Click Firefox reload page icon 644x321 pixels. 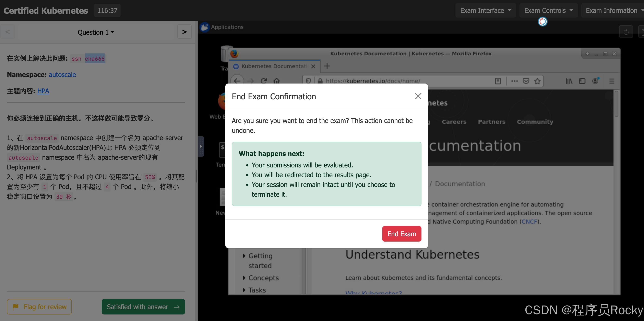point(263,81)
